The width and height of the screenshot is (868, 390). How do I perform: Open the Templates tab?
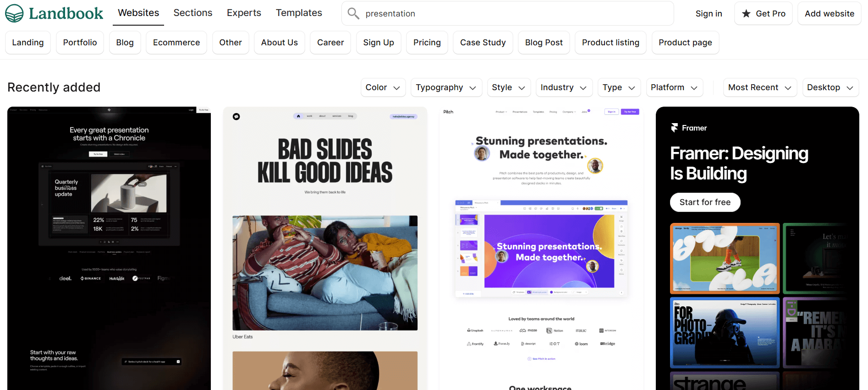[x=299, y=13]
